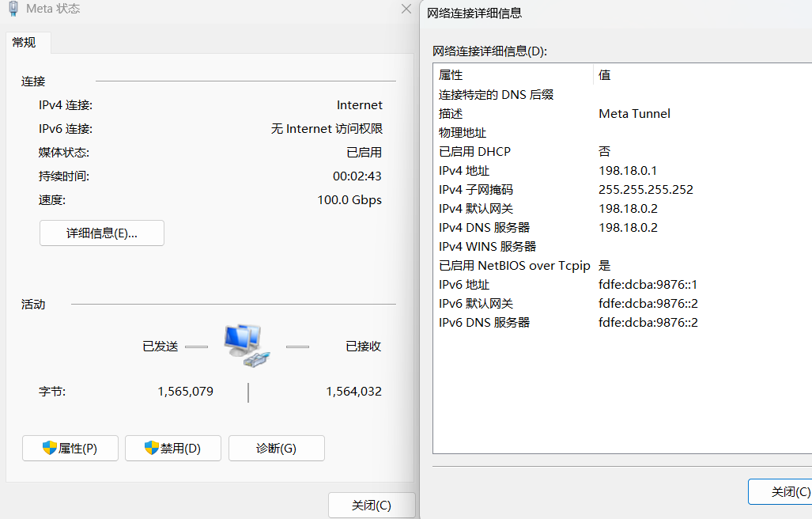Disable the adapter via 禁用(D)
Image resolution: width=812 pixels, height=519 pixels.
[173, 449]
